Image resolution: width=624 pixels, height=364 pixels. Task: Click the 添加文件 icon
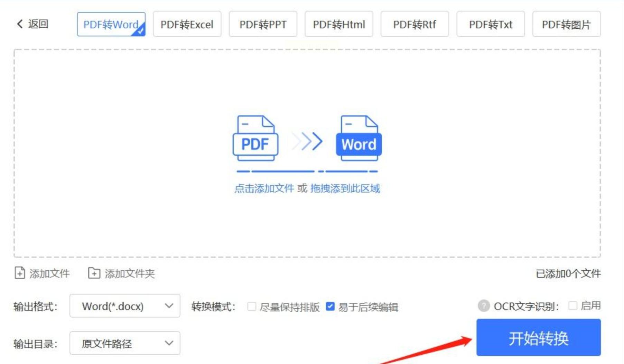point(20,273)
